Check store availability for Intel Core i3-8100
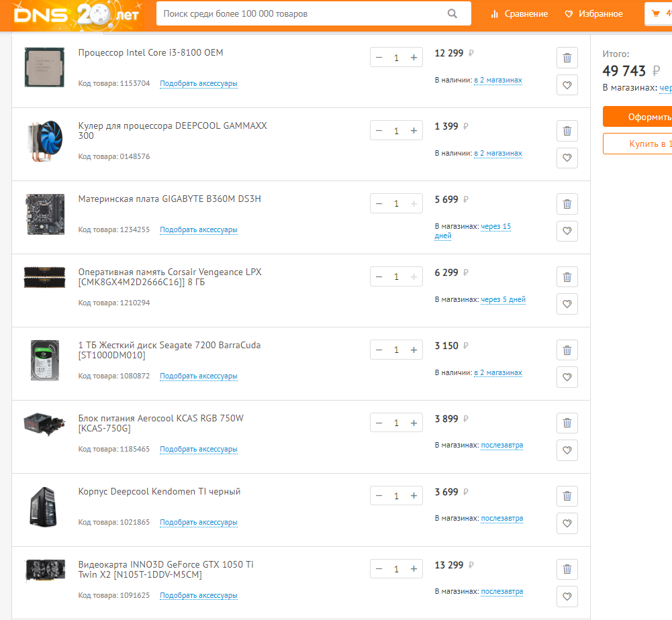The image size is (672, 620). coord(498,80)
